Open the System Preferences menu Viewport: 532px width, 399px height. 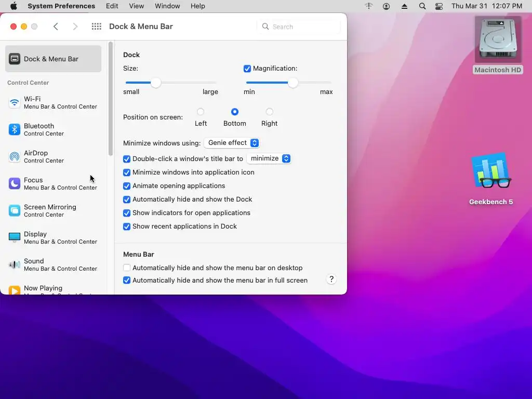[x=61, y=6]
